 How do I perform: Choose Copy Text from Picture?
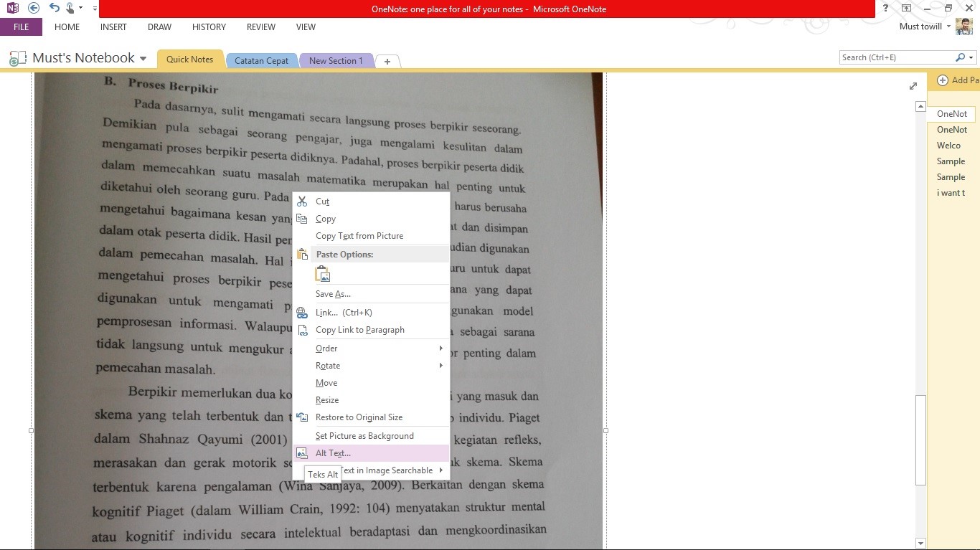pos(359,235)
